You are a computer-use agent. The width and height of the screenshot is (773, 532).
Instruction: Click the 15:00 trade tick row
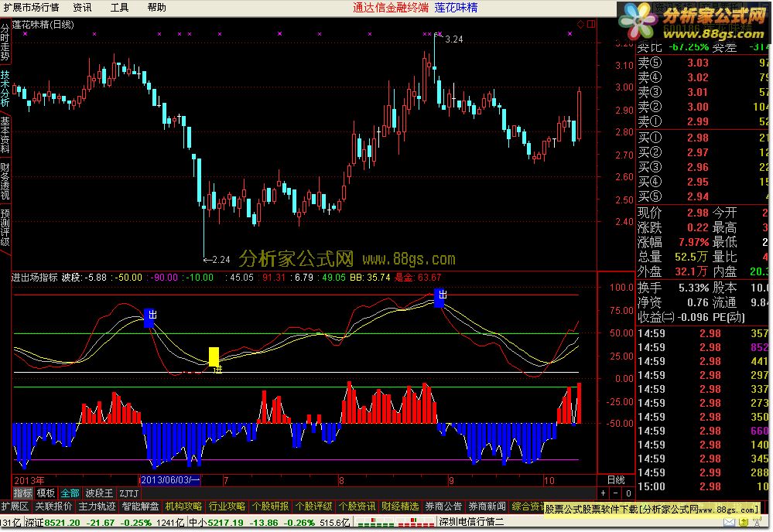click(x=703, y=486)
